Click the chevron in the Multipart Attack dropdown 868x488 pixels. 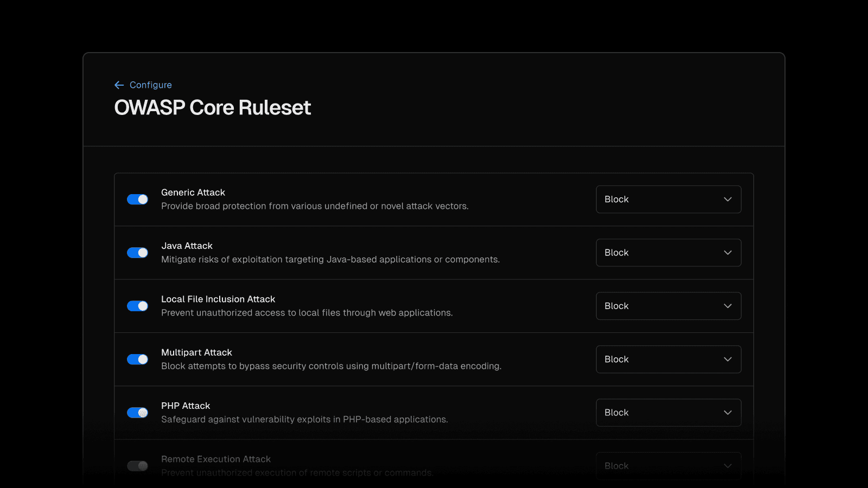[x=727, y=359]
